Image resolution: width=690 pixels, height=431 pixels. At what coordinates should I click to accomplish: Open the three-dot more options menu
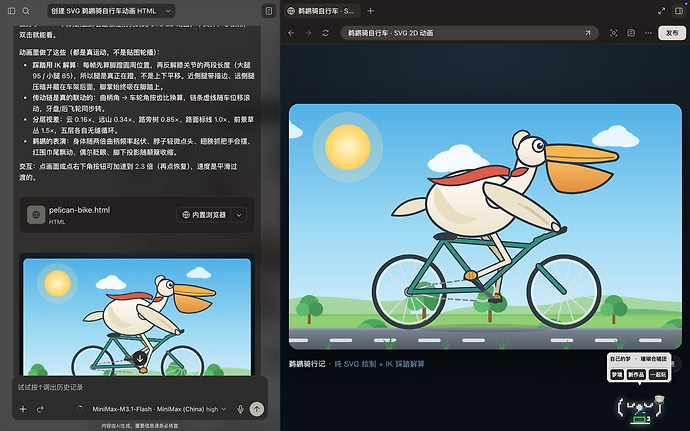pos(648,33)
